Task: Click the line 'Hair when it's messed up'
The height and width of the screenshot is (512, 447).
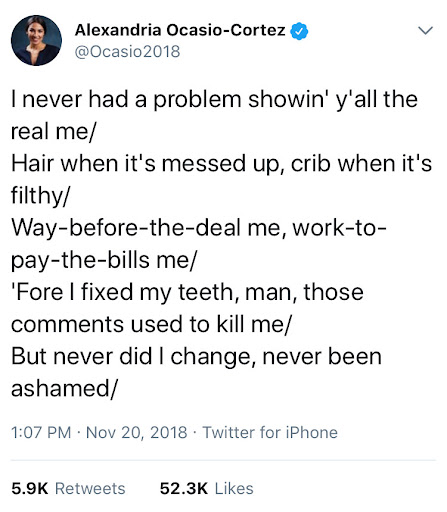Action: coord(222,164)
